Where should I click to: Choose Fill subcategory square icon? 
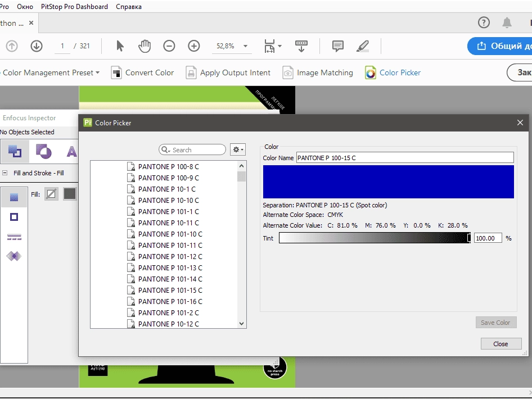click(x=14, y=197)
